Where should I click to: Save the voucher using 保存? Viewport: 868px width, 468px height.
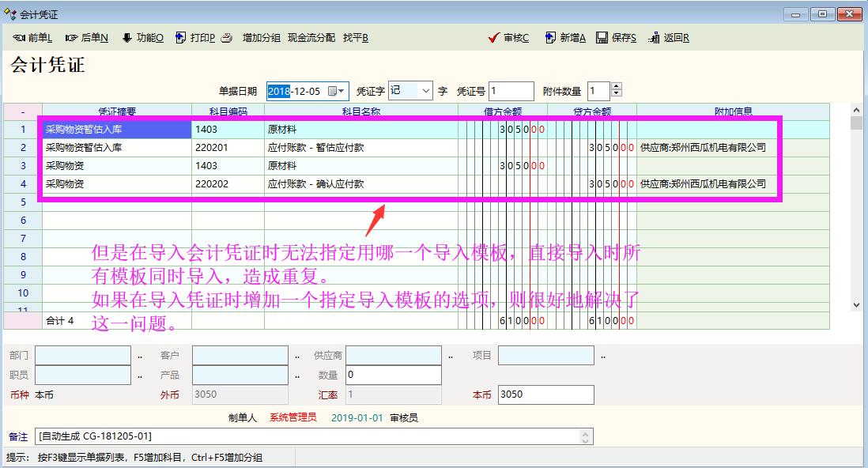tap(617, 38)
